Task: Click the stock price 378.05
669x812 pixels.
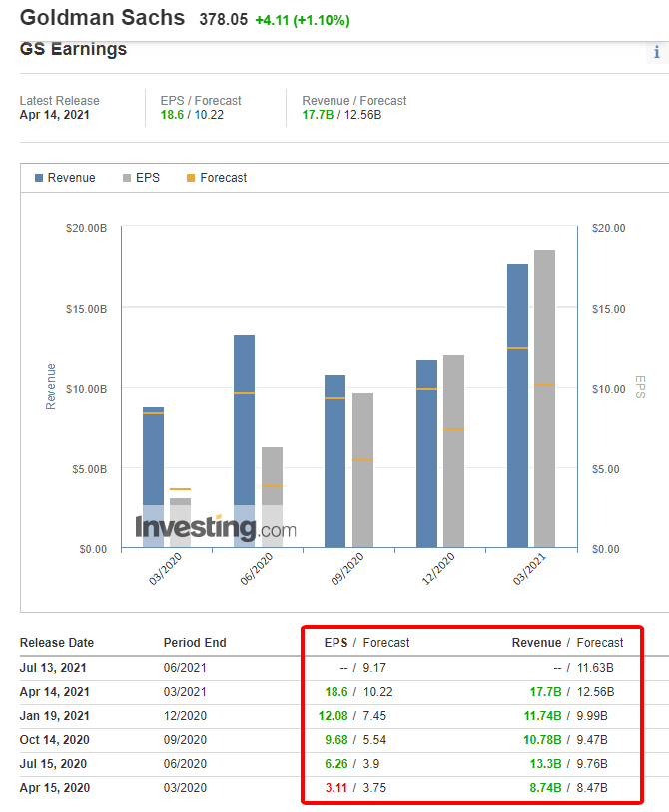Action: pos(224,20)
